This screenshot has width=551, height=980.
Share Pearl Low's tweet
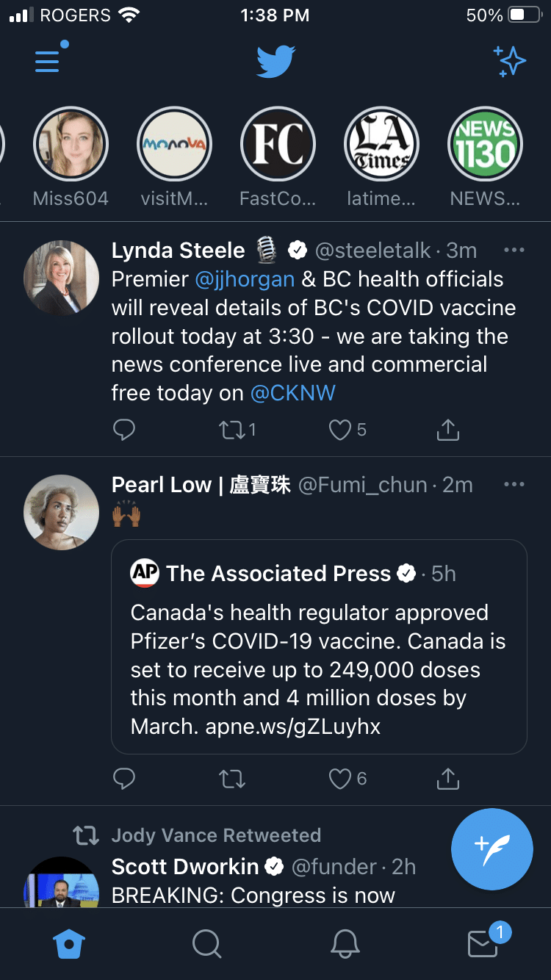[x=447, y=779]
